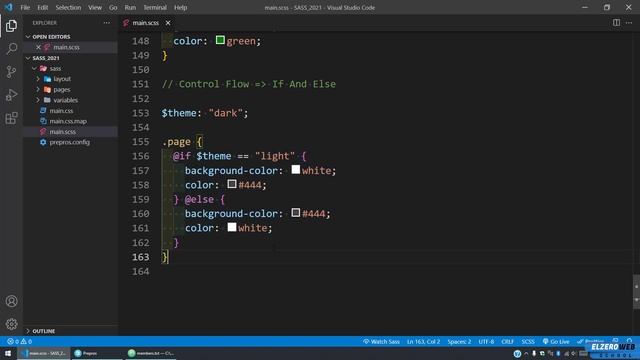The image size is (640, 360).
Task: Close the main.scss editor tab
Action: point(168,23)
